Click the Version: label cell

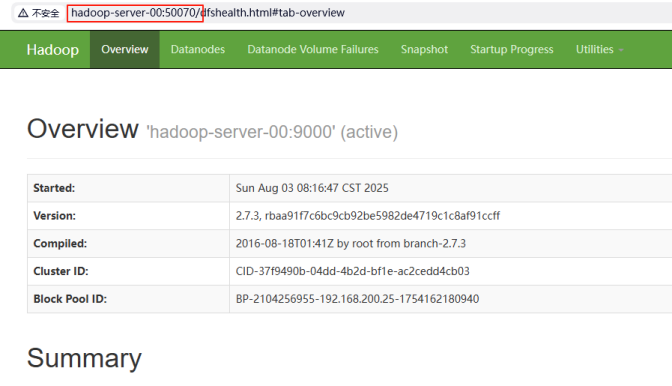pyautogui.click(x=128, y=215)
